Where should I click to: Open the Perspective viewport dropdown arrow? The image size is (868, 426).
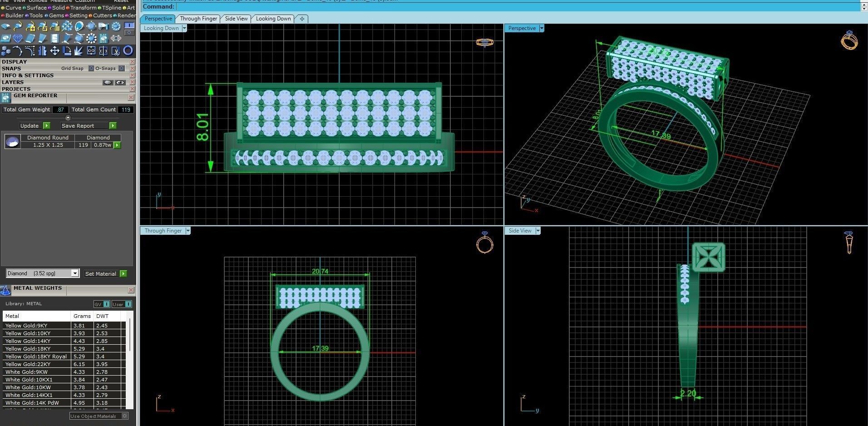(x=542, y=28)
